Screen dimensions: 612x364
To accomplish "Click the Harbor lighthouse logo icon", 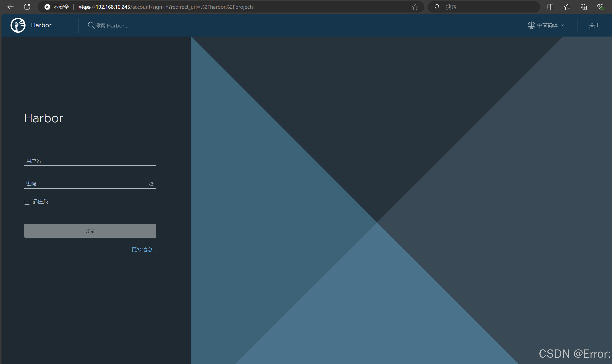I will point(18,25).
